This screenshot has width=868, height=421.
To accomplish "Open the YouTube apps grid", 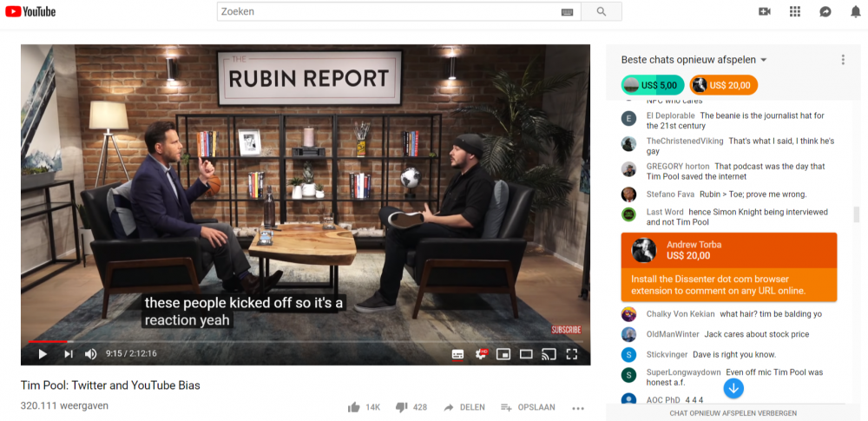I will (794, 11).
